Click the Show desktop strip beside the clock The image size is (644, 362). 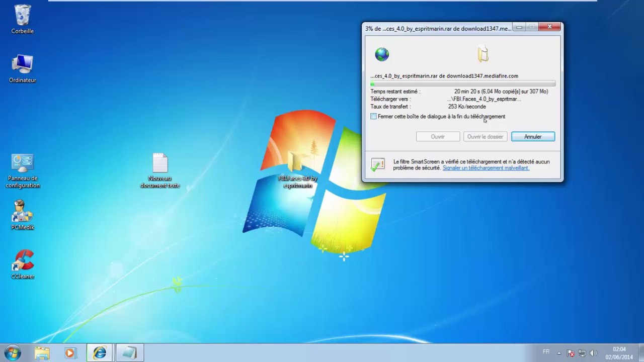pos(640,353)
